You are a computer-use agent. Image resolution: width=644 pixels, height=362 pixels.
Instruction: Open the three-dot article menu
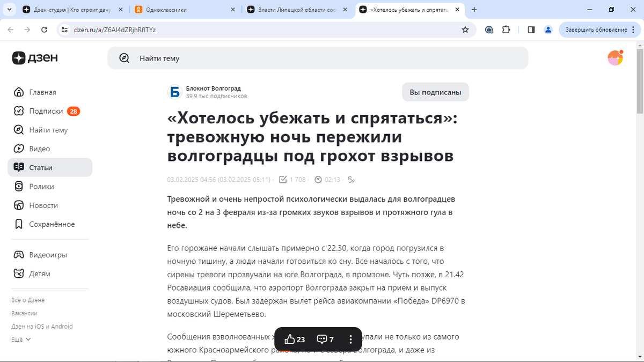(x=350, y=339)
